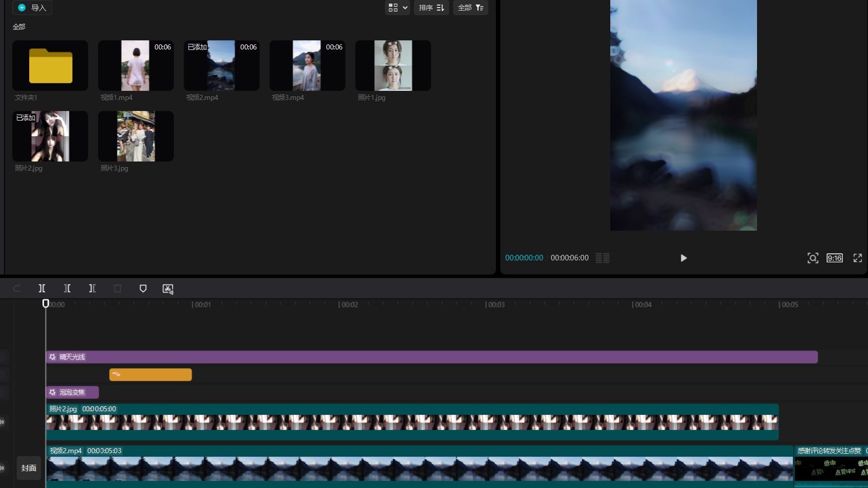Mute the 视频2.mp4 main track audio
Screen dimensions: 868x488
(3, 468)
